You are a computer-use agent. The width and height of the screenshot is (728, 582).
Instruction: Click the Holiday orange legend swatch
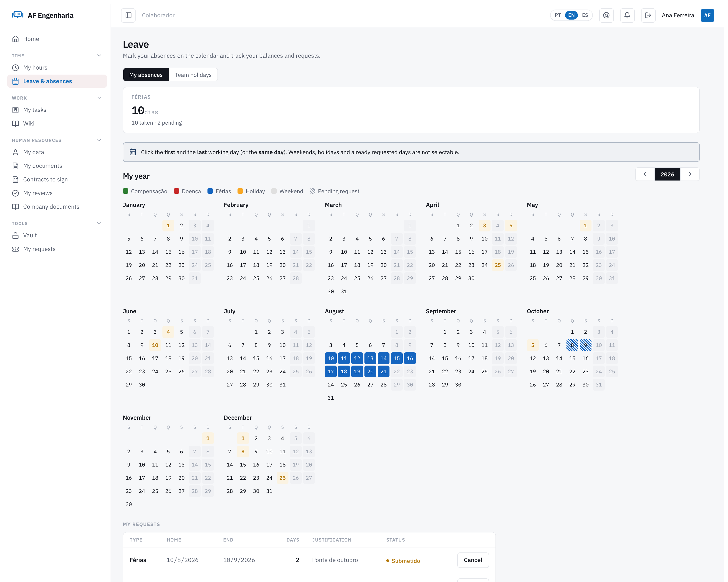(x=240, y=191)
